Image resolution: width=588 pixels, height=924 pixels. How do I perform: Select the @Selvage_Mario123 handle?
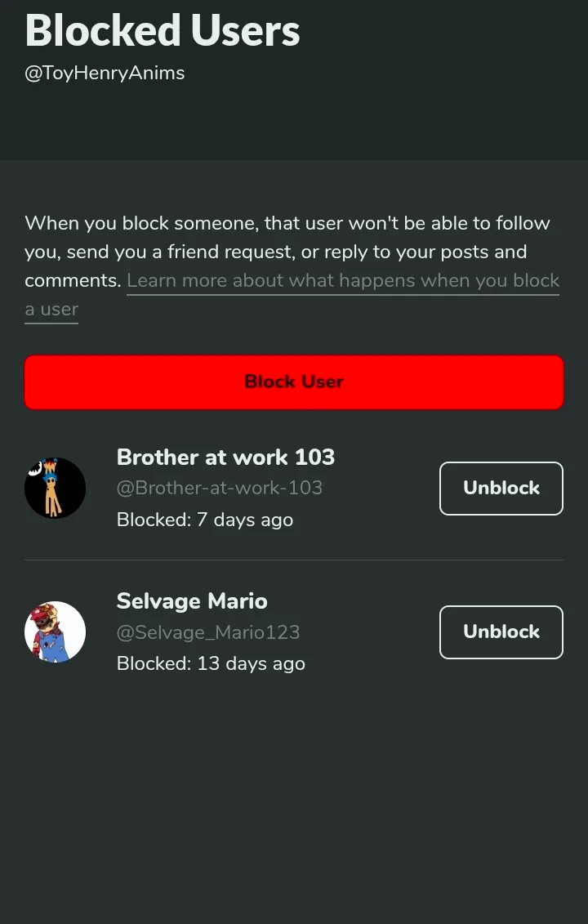208,632
